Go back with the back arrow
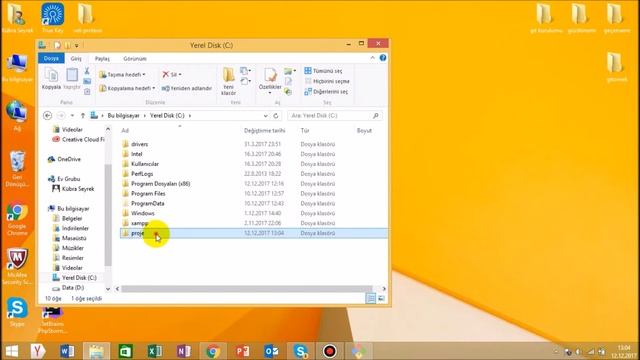The width and height of the screenshot is (640, 360). coord(47,116)
